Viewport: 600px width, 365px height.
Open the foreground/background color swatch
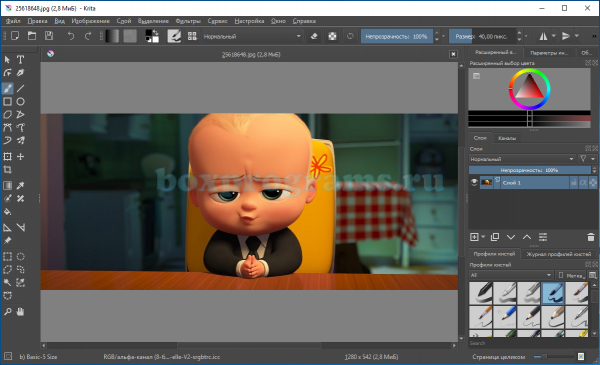click(x=152, y=36)
